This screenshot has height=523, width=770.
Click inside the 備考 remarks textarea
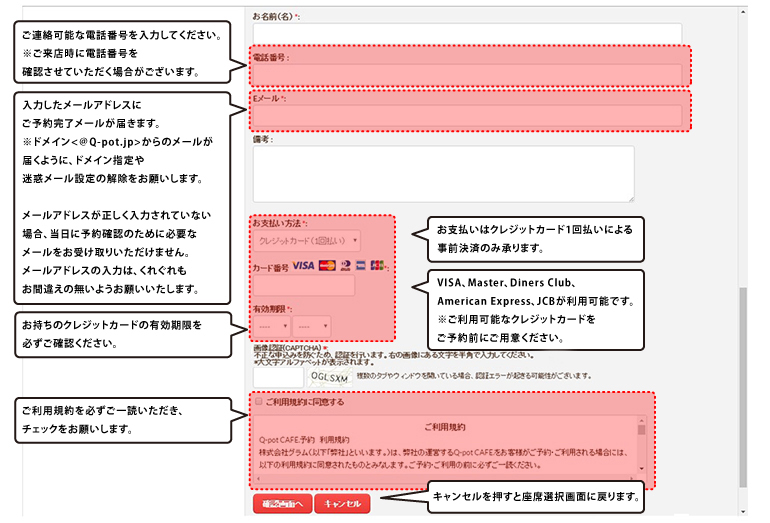(x=443, y=173)
